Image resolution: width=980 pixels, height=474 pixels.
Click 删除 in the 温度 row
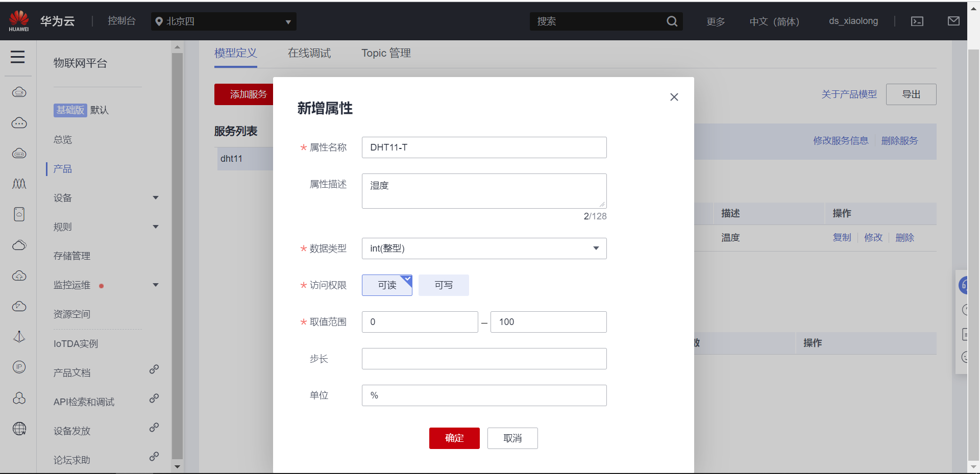(x=904, y=238)
